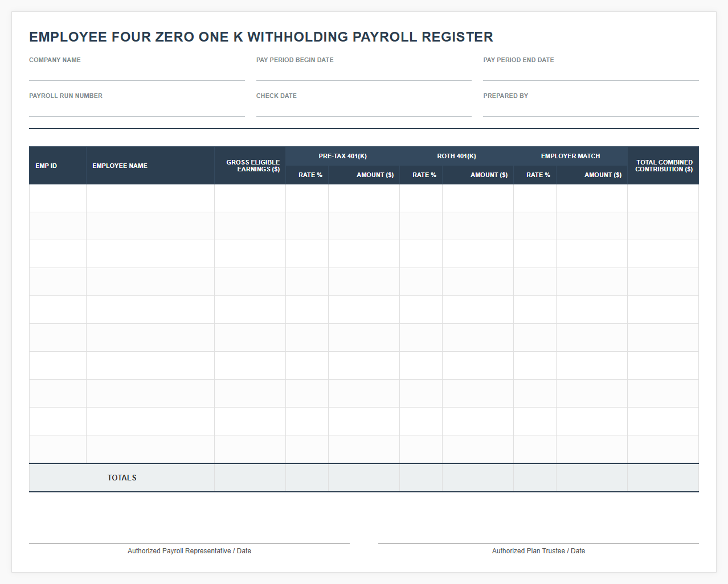
Task: Click RATE % under EMPLOYER MATCH
Action: pos(535,175)
